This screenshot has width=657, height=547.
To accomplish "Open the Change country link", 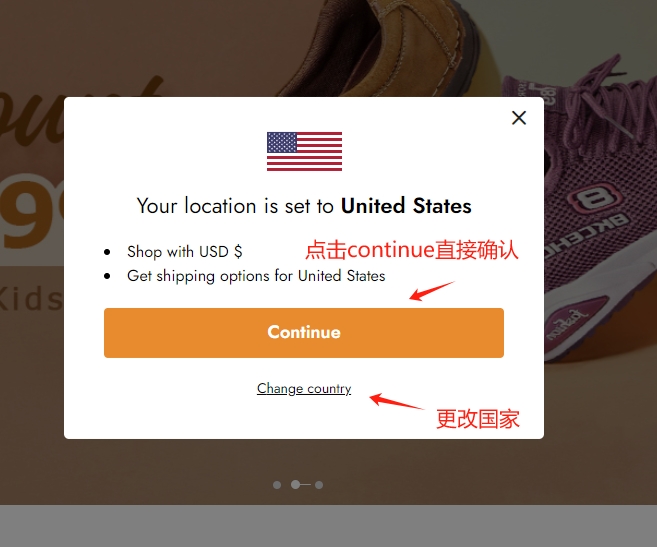I will [x=304, y=389].
